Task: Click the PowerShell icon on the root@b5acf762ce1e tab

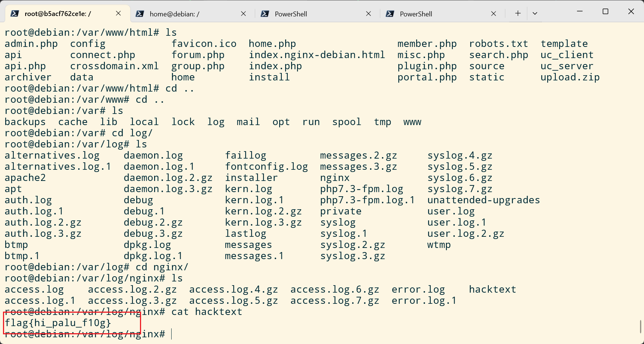Action: click(15, 14)
